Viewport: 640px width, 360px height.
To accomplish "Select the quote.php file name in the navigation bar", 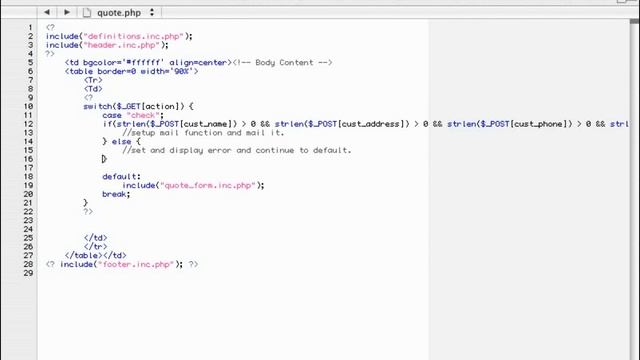I will coord(119,13).
